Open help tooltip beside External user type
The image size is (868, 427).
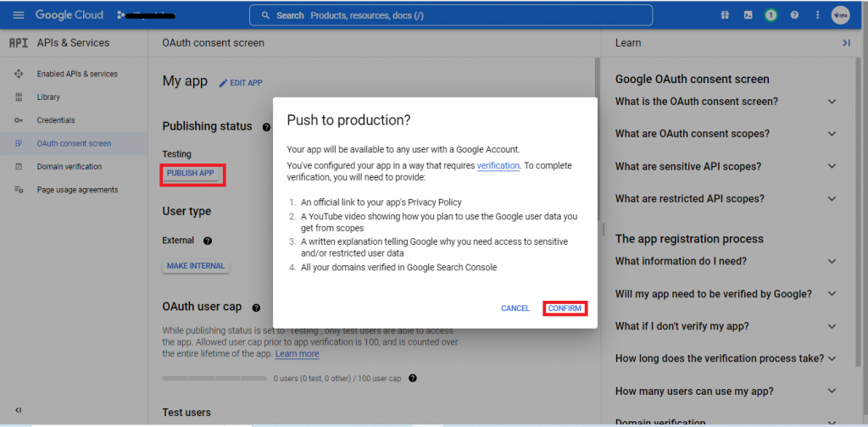pos(208,241)
